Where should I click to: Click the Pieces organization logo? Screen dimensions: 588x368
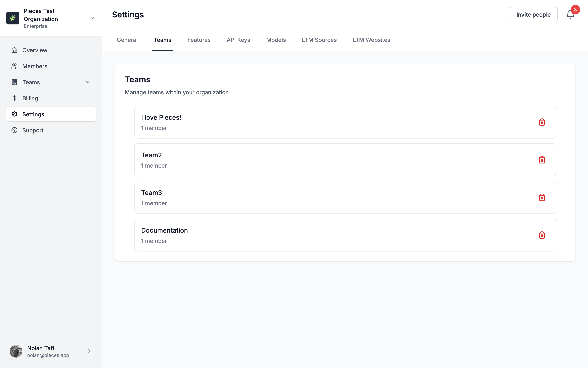(13, 18)
